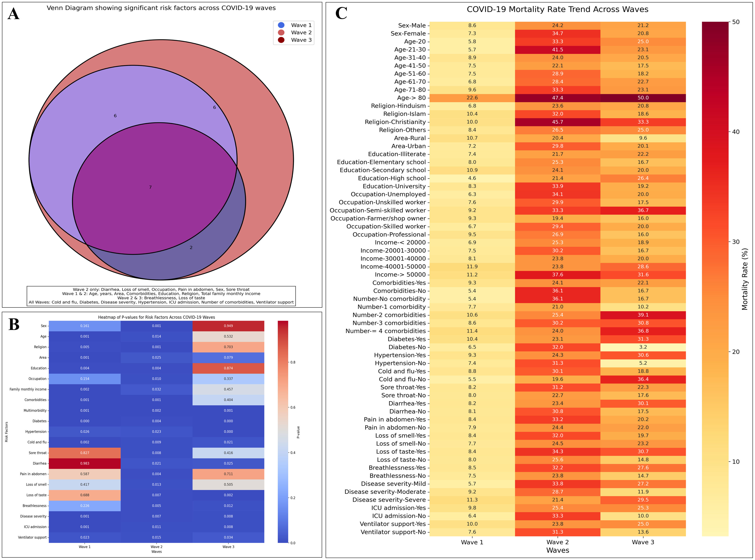
Task: Click the Wave 1 blue legend marker
Action: 281,25
